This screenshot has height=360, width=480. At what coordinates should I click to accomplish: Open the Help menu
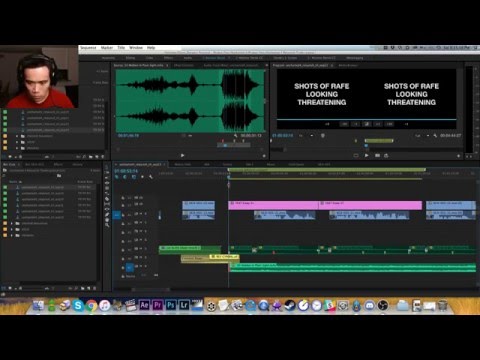tap(151, 48)
